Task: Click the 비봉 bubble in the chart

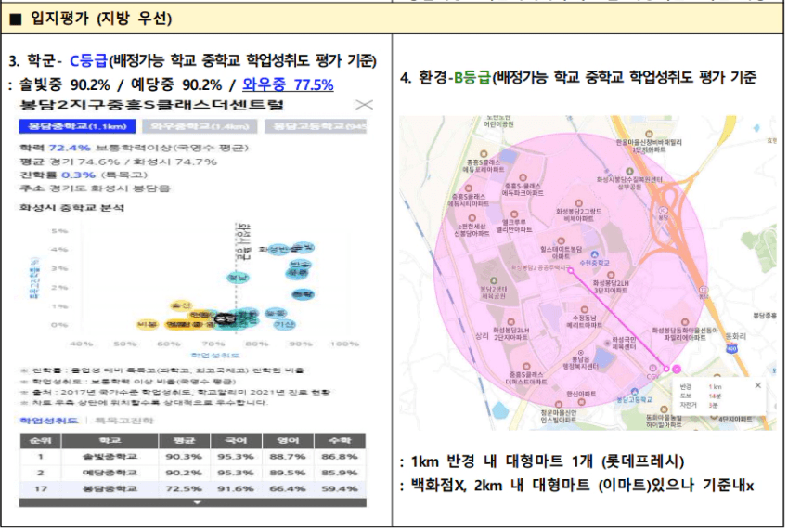Action: pyautogui.click(x=148, y=324)
